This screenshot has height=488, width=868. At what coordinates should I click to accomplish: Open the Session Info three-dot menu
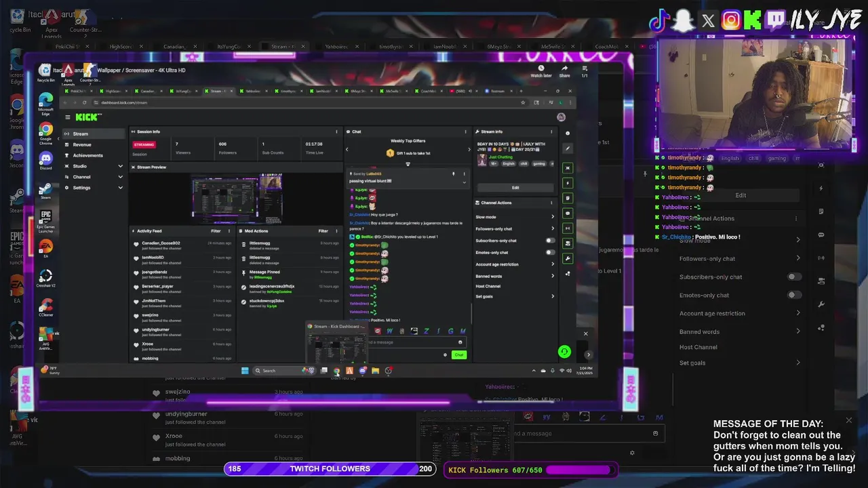click(x=336, y=131)
